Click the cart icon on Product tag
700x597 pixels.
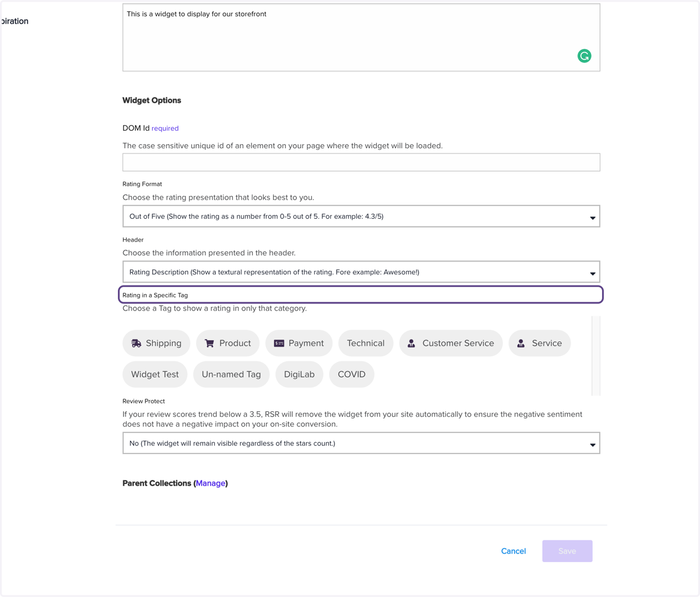click(209, 343)
